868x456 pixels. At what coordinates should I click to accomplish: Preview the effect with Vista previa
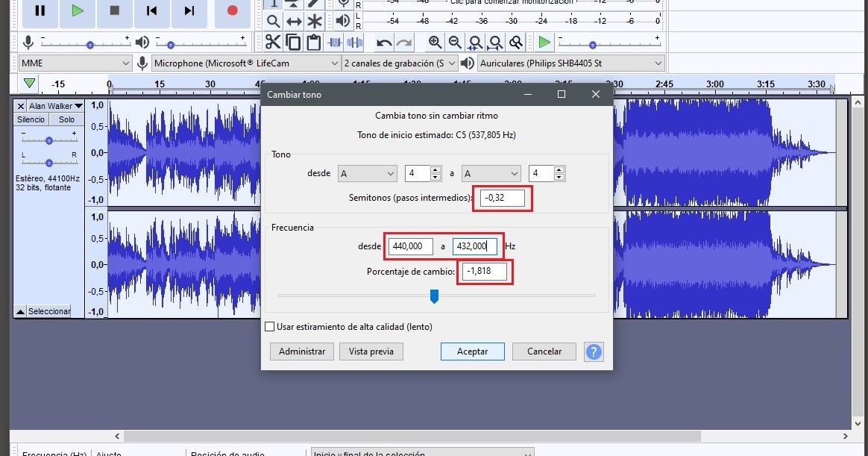pos(371,351)
